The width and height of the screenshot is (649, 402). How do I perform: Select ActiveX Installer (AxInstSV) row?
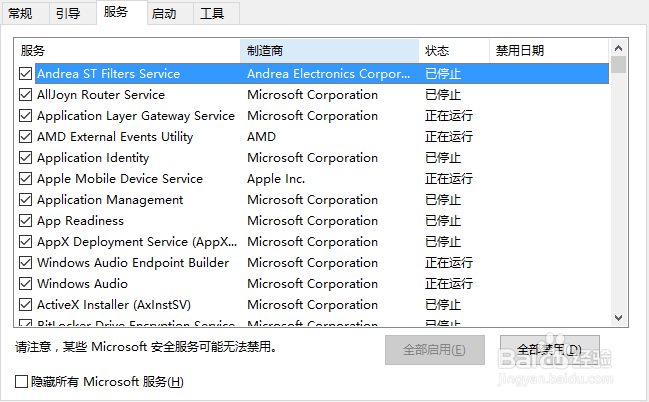[322, 305]
